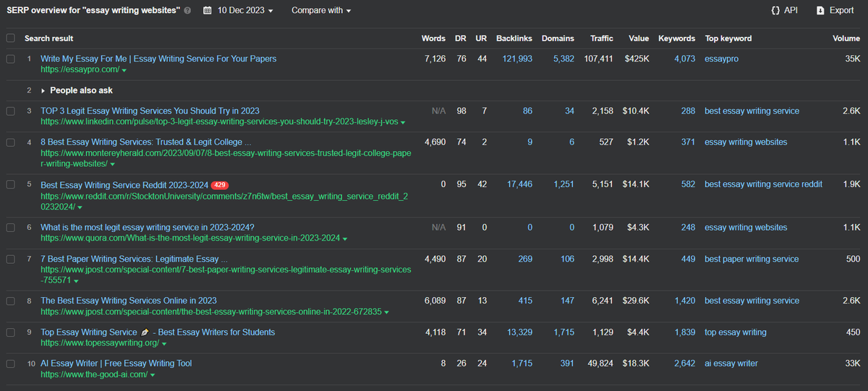Check the box for result 6 Quora

coord(10,227)
